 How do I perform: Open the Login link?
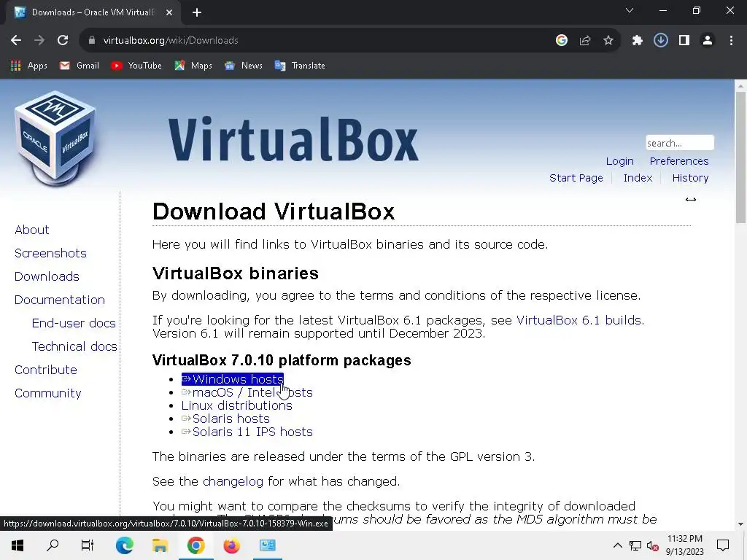(x=620, y=161)
